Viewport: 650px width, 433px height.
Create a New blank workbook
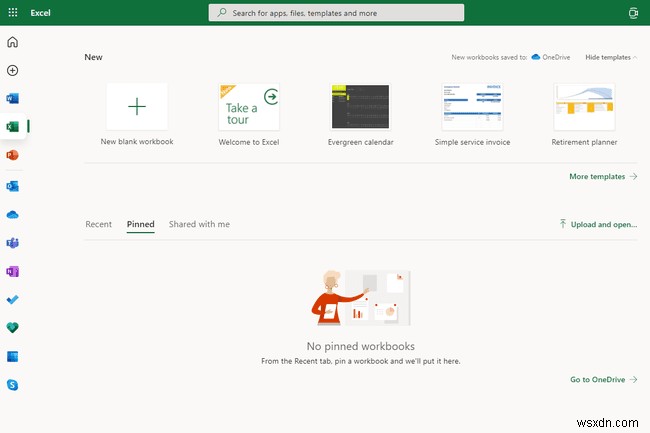[x=137, y=114]
